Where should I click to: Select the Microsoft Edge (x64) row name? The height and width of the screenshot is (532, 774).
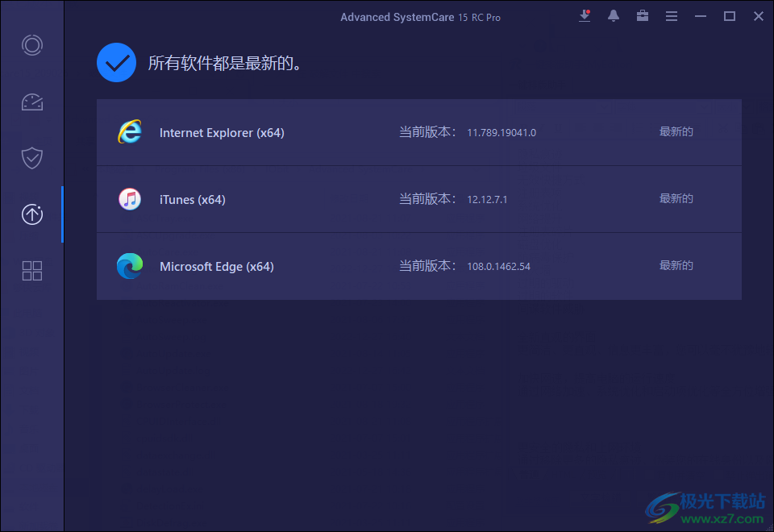click(217, 267)
